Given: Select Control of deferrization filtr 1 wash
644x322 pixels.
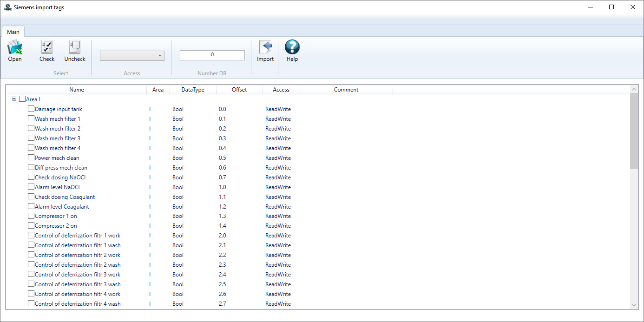Looking at the screenshot, I should (x=78, y=245).
